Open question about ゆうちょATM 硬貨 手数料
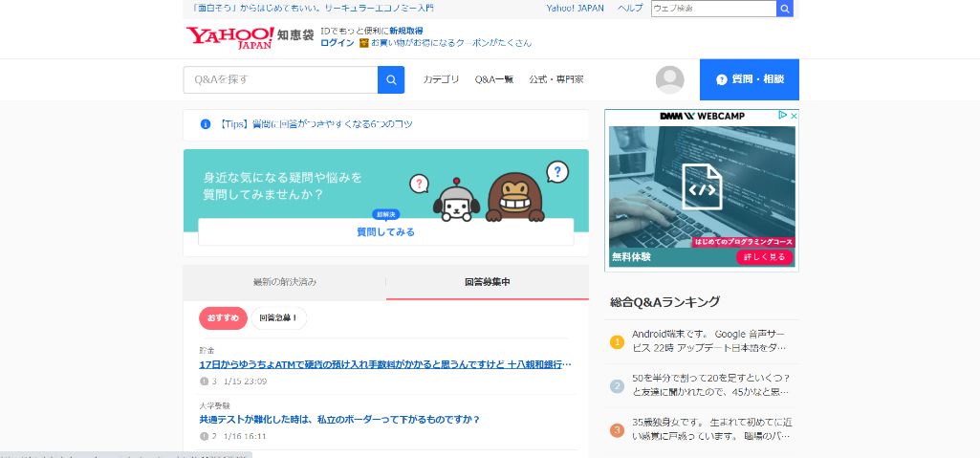Viewport: 980px width, 458px height. (x=385, y=364)
